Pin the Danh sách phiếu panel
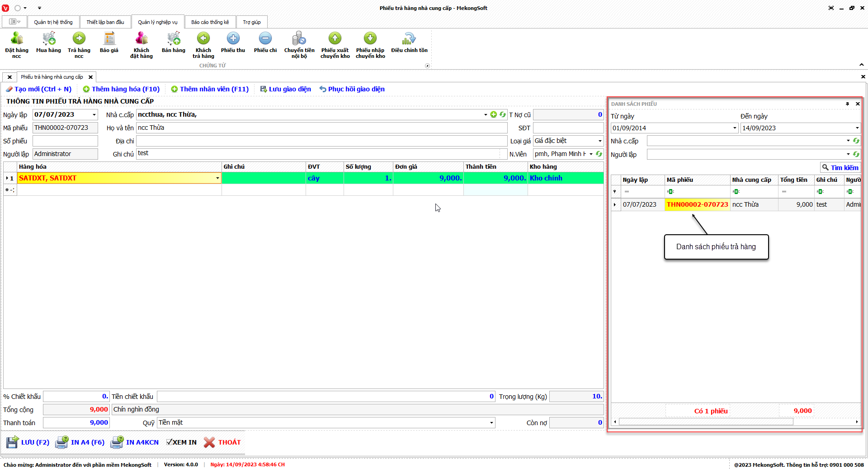The image size is (868, 469). coord(847,104)
